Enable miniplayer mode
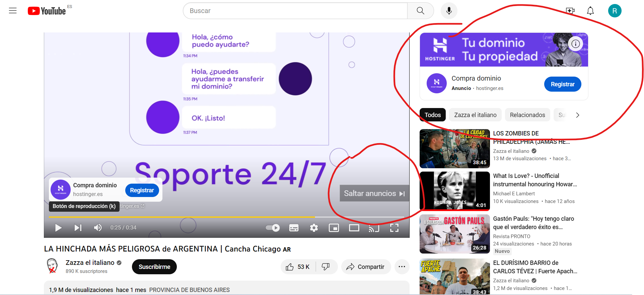This screenshot has width=644, height=295. (334, 228)
